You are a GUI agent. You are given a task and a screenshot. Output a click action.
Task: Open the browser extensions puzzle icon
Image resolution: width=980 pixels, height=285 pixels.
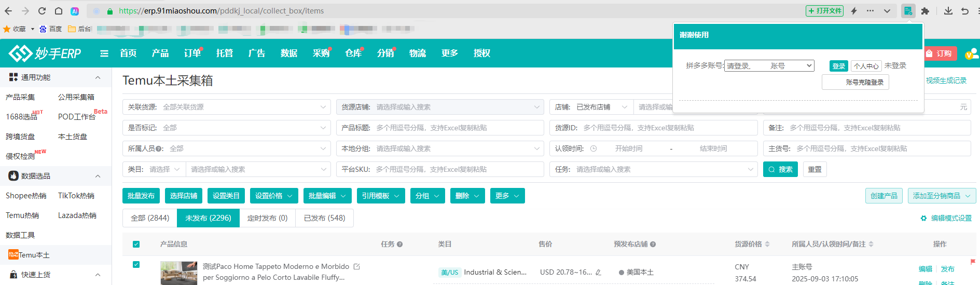(925, 11)
